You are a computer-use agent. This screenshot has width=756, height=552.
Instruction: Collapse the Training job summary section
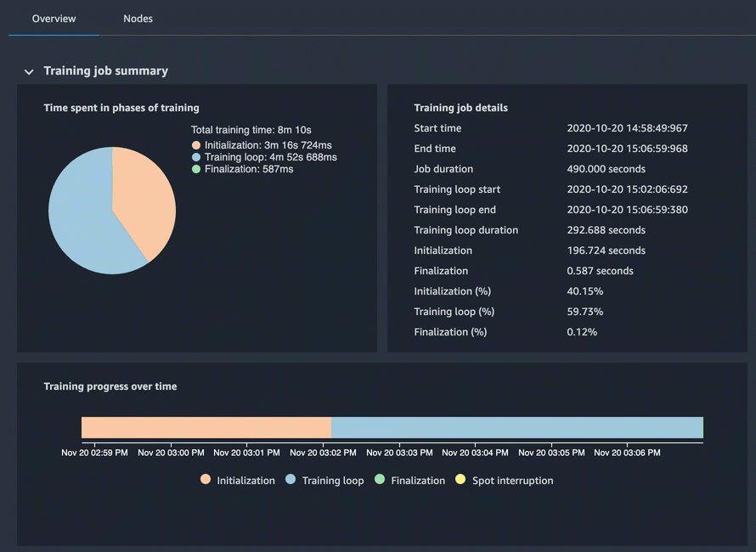point(29,72)
